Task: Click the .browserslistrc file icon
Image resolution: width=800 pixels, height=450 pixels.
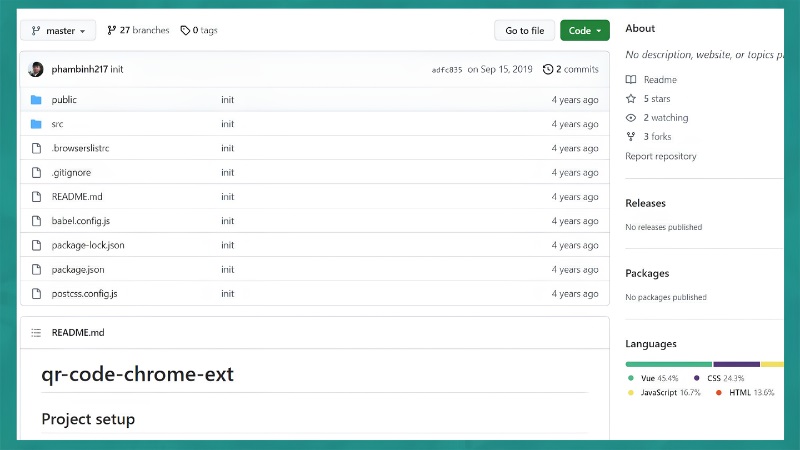Action: coord(36,148)
